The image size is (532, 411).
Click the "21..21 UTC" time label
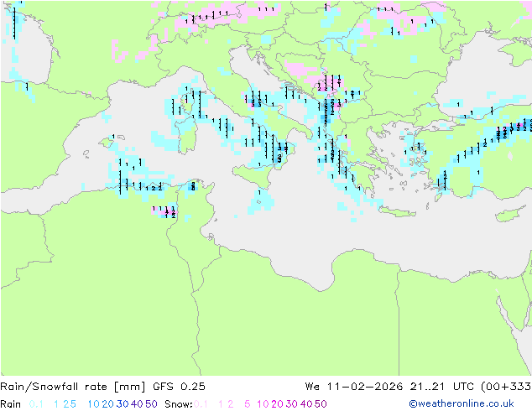click(x=441, y=387)
